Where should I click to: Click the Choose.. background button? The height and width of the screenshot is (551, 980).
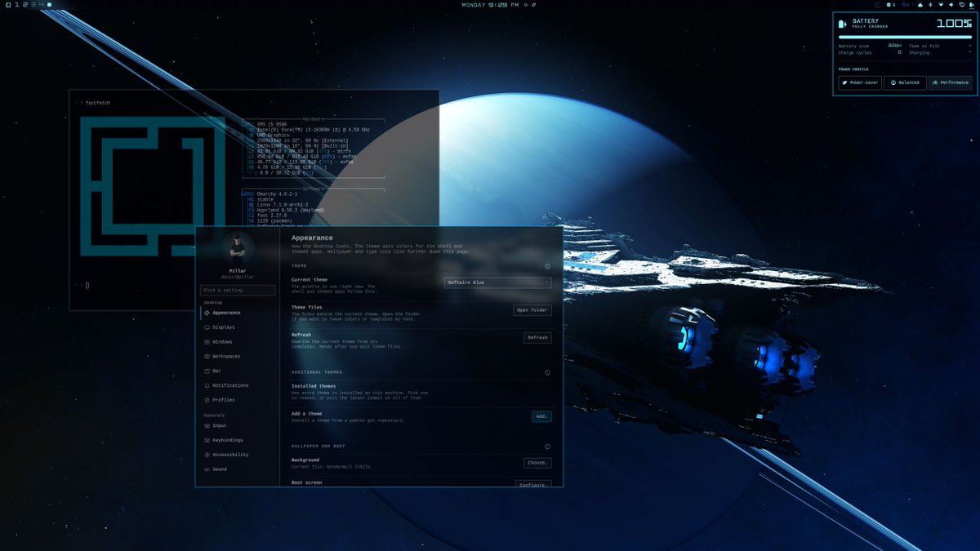click(x=537, y=463)
